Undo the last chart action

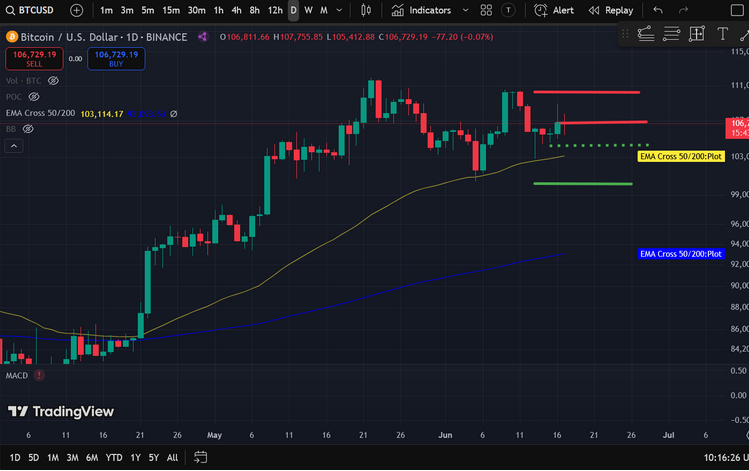click(x=658, y=10)
